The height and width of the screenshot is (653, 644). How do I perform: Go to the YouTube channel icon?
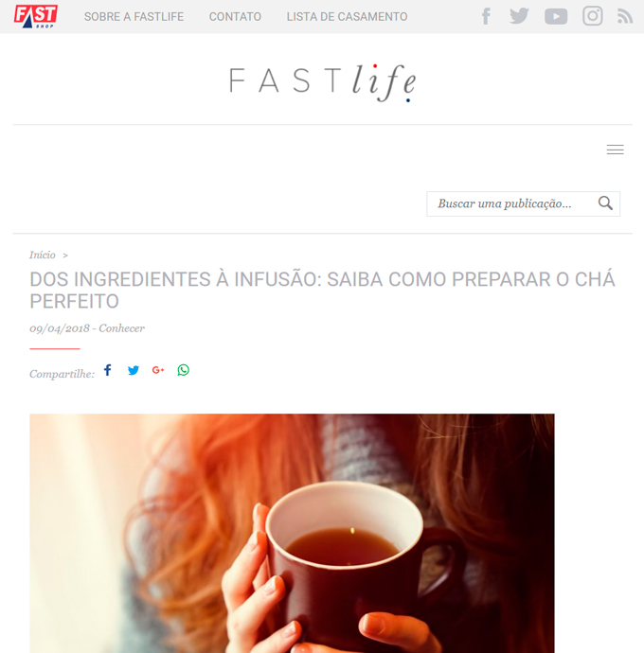pyautogui.click(x=556, y=17)
